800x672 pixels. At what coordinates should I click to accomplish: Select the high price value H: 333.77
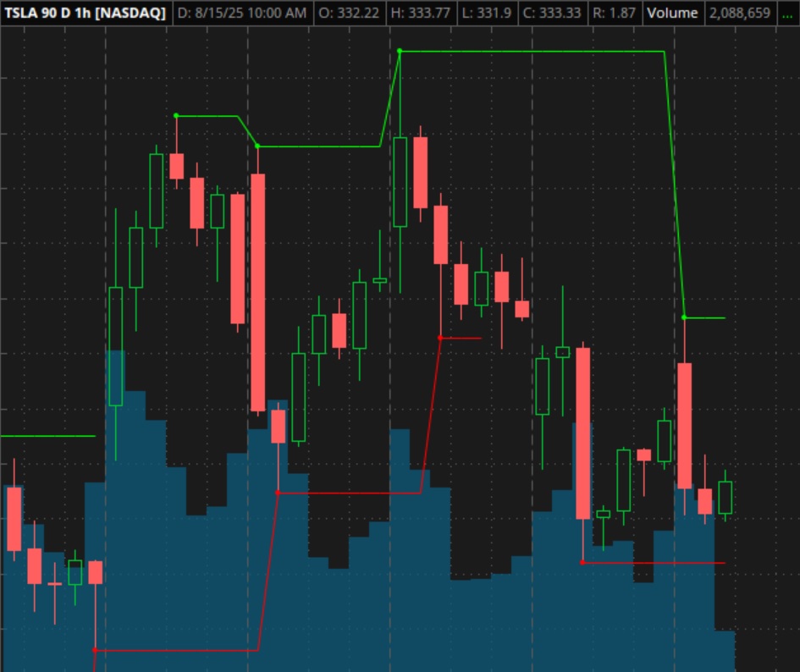point(423,13)
